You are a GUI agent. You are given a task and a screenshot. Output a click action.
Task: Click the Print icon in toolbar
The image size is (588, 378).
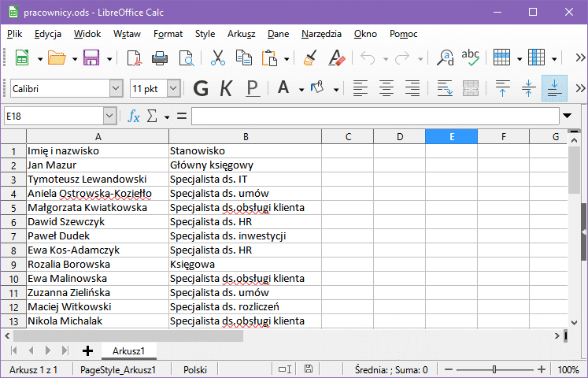coord(160,58)
